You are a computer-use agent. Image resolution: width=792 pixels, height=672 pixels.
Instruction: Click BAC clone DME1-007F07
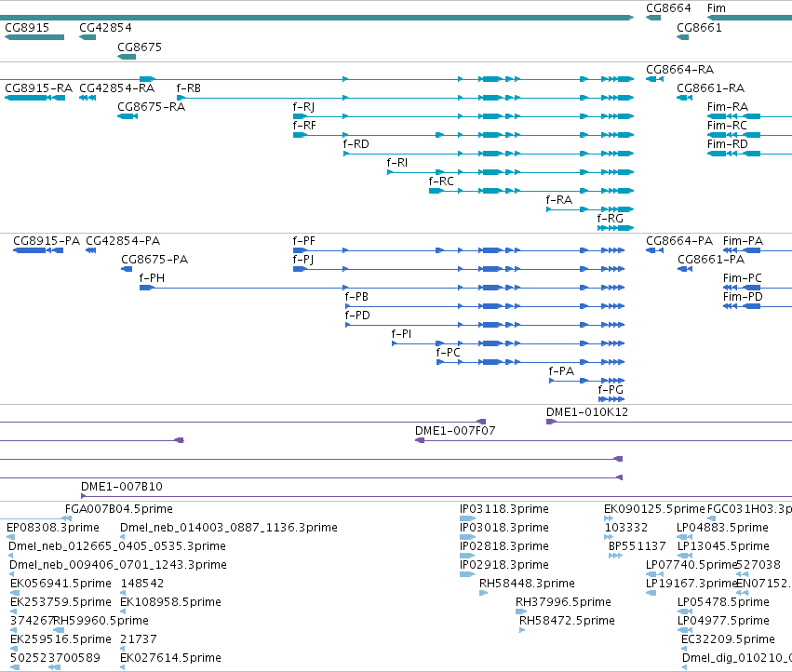coord(455,431)
